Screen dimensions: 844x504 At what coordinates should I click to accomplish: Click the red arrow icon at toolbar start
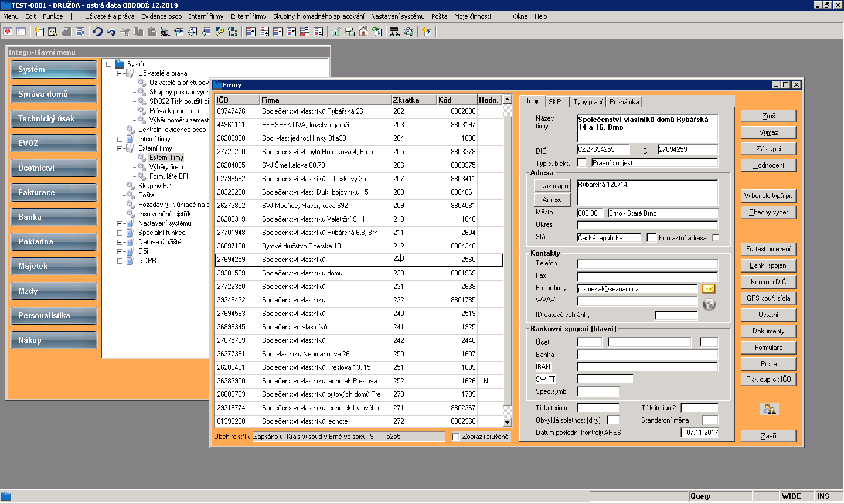(8, 32)
